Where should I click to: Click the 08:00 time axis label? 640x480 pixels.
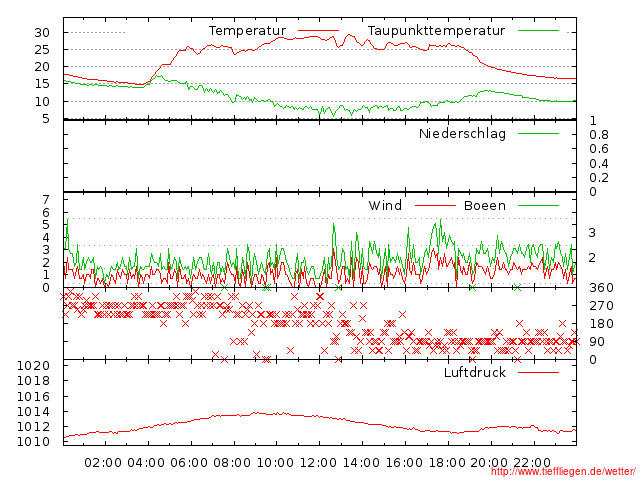coord(232,463)
